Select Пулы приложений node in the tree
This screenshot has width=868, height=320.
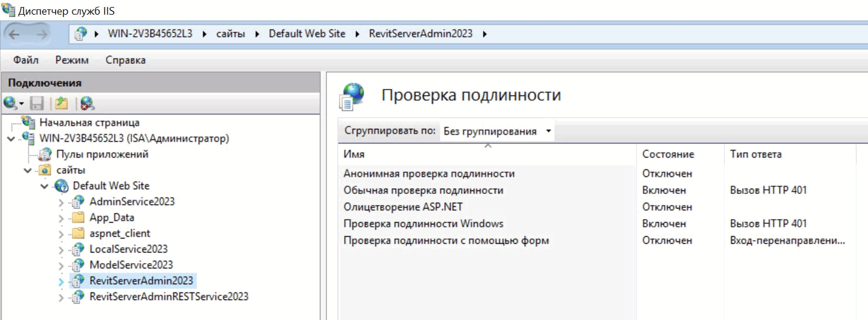(x=102, y=154)
